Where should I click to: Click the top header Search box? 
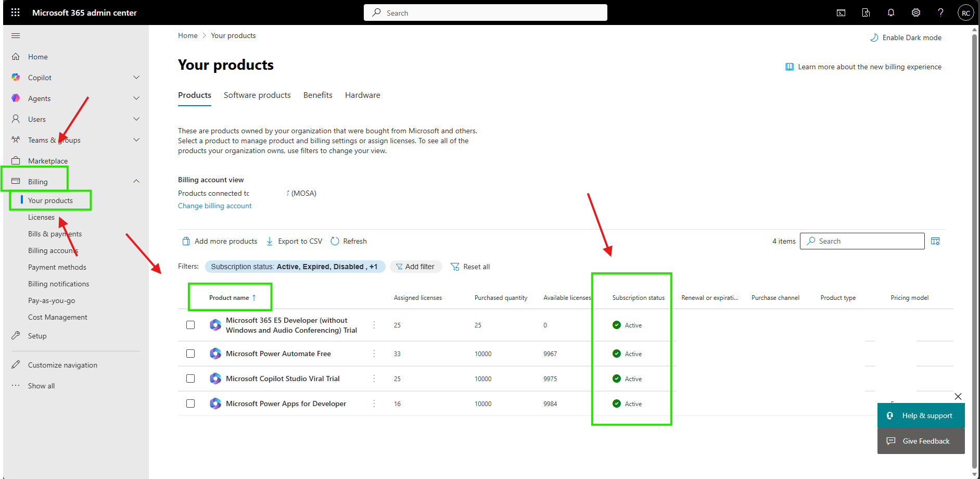486,12
